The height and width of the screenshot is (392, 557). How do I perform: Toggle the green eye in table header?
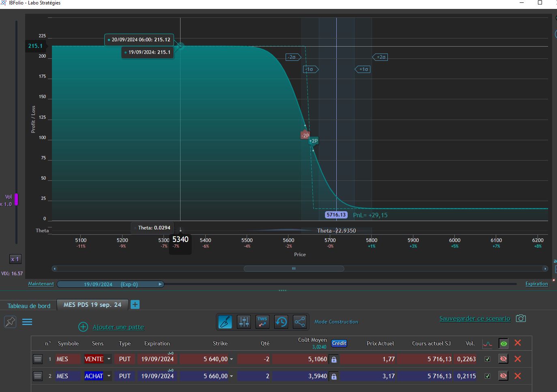pos(503,343)
